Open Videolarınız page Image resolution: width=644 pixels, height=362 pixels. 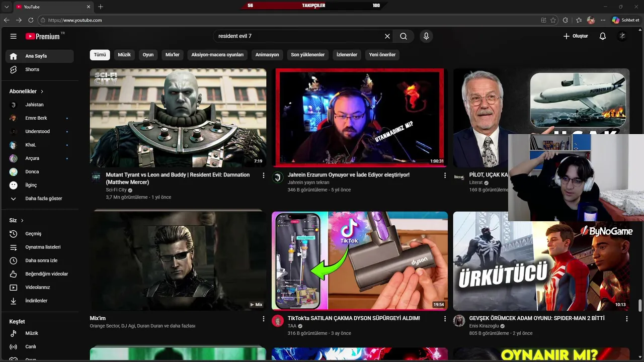coord(39,287)
